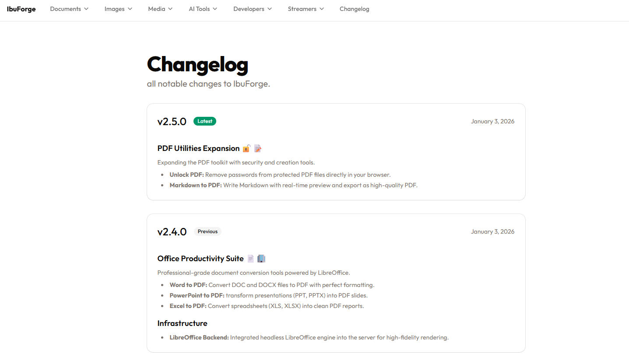Click the Unlock PDF bullet entry

point(279,175)
